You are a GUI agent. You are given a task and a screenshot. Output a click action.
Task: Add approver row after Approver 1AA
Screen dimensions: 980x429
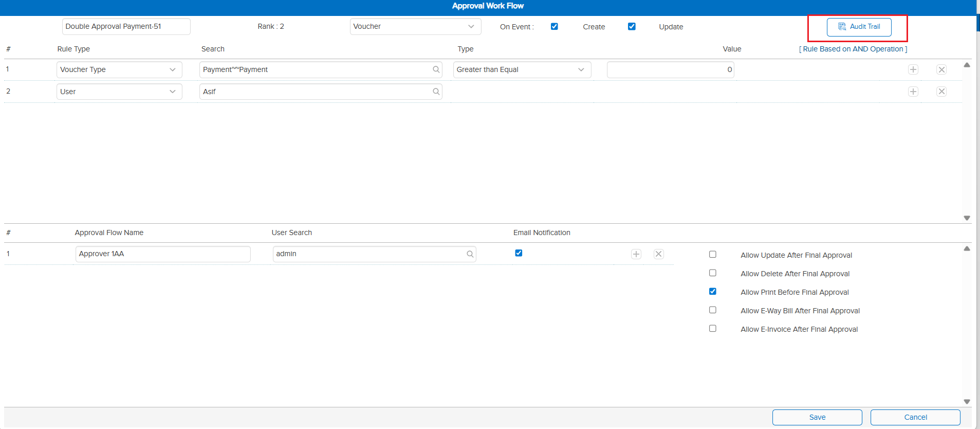coord(636,254)
